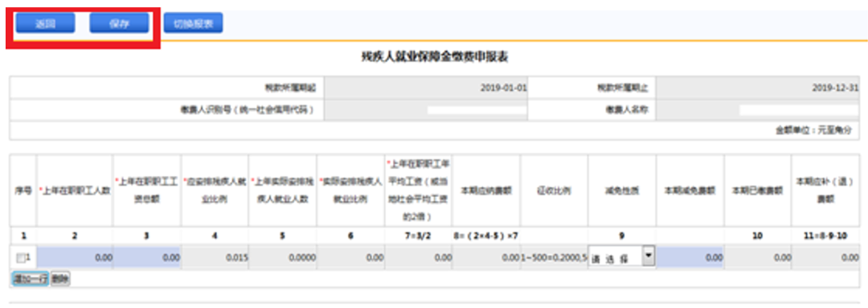Add a new row with 增加一行
The height and width of the screenshot is (308, 868).
tap(30, 278)
